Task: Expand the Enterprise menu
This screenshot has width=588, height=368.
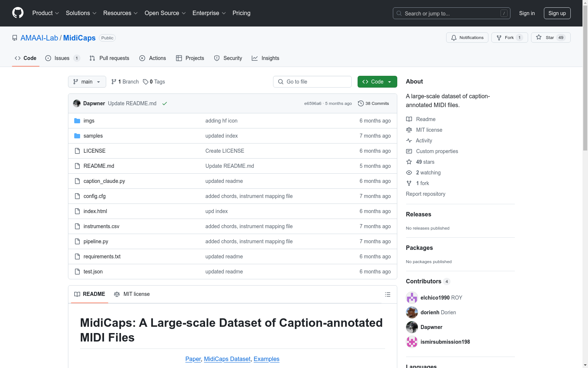Action: 209,13
